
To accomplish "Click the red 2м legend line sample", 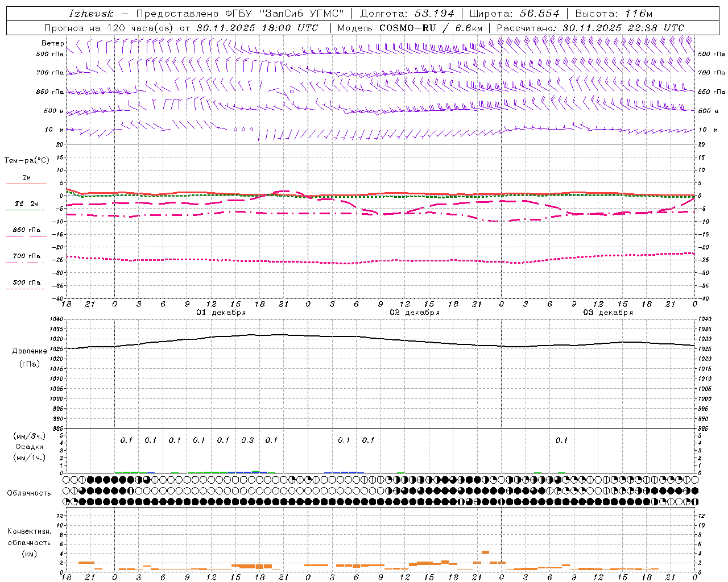I will click(26, 184).
